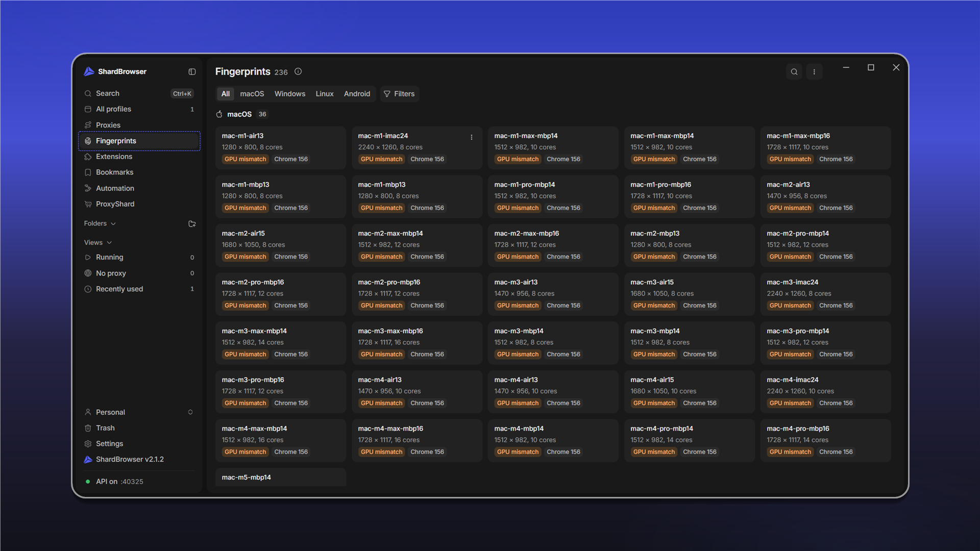Select the mac-m1-air13 fingerprint card
980x551 pixels.
[281, 148]
